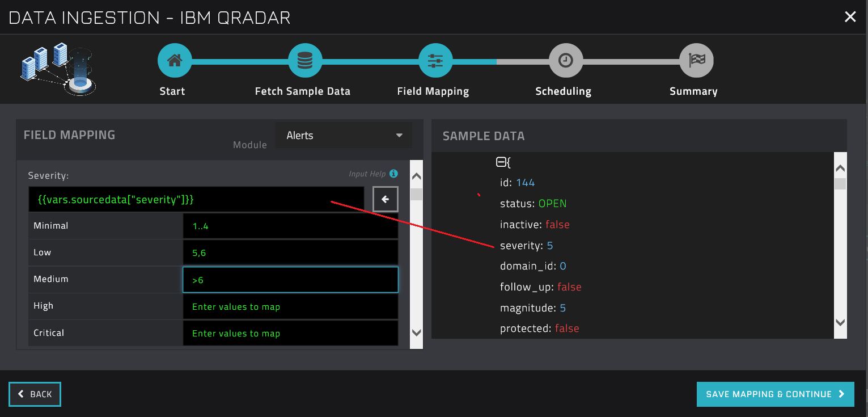Click the Medium severity label
The width and height of the screenshot is (868, 417).
coord(51,279)
